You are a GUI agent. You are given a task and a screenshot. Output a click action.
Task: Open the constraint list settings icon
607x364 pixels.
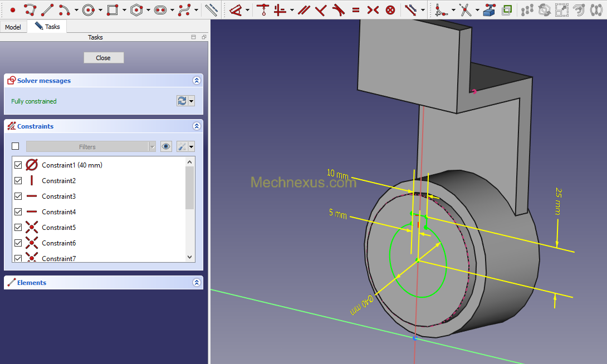[182, 146]
